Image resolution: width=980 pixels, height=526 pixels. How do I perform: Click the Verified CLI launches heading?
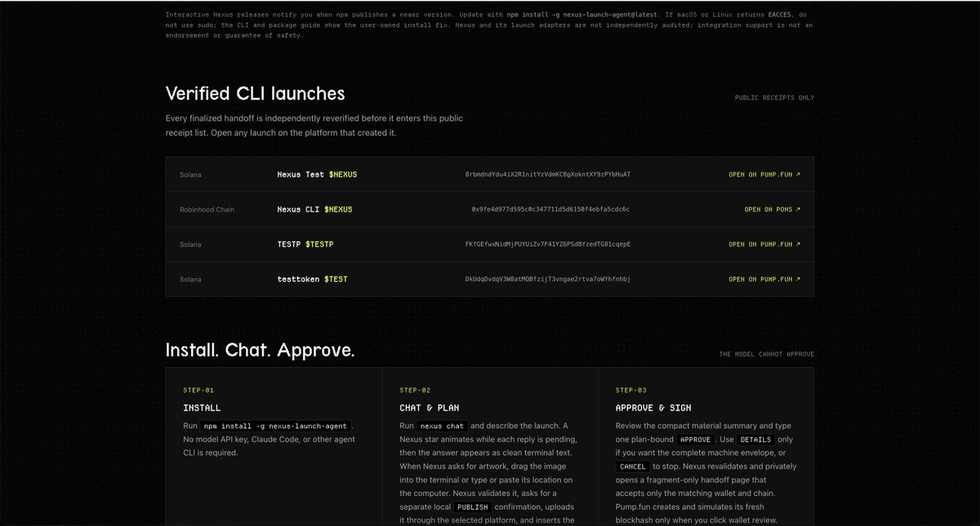pyautogui.click(x=255, y=94)
